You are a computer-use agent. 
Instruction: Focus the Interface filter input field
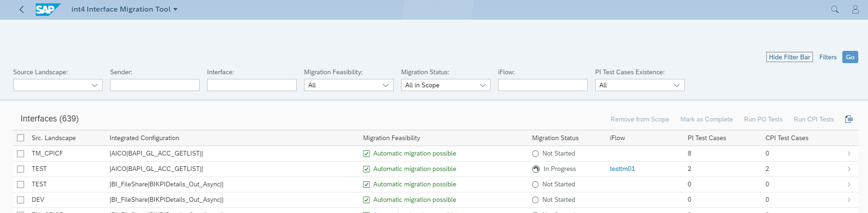[251, 85]
